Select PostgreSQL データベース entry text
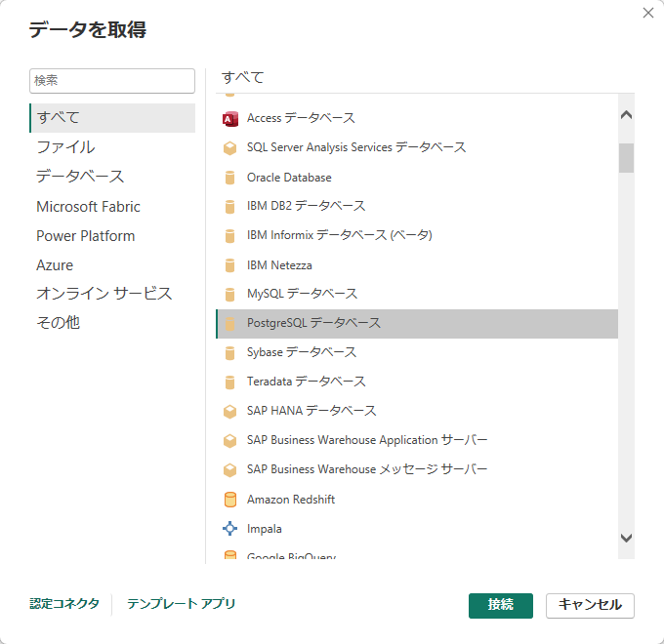This screenshot has height=644, width=664. [313, 323]
